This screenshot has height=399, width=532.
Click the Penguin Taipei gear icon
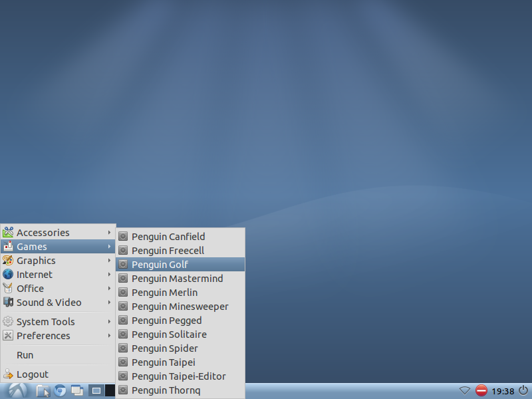point(123,362)
